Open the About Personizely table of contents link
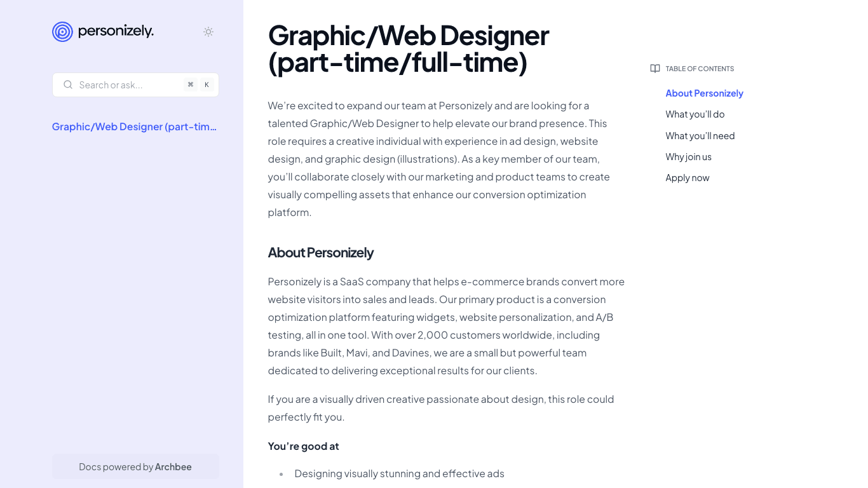 click(704, 93)
